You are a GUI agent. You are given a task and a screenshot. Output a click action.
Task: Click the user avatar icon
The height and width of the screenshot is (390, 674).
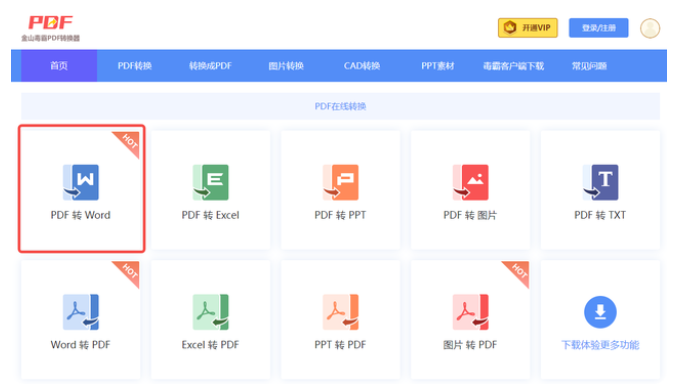point(650,28)
